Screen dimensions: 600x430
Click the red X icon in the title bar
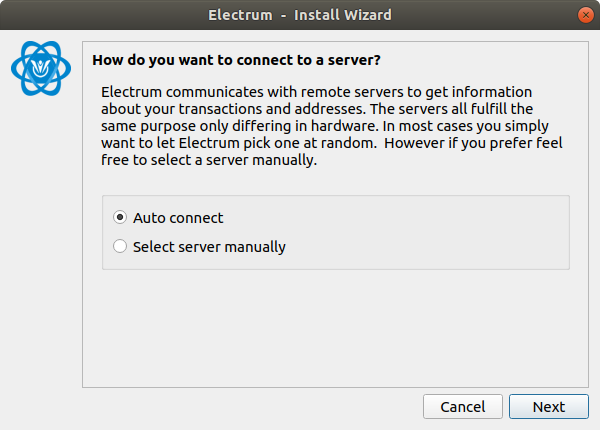[585, 15]
